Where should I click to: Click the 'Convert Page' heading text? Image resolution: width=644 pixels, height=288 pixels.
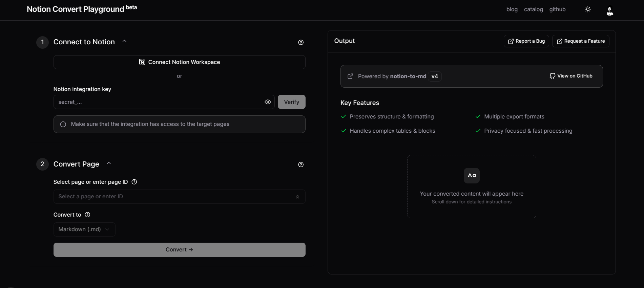(76, 164)
